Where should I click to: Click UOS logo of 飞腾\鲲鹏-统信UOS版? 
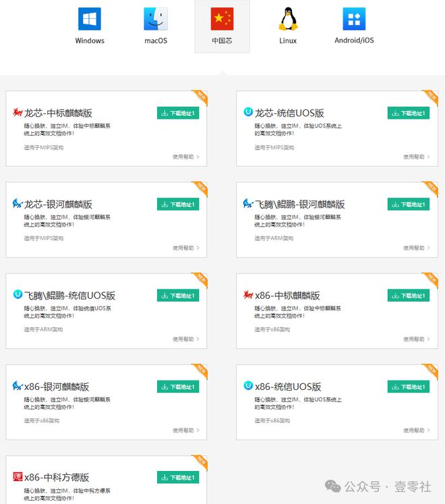[x=18, y=294]
